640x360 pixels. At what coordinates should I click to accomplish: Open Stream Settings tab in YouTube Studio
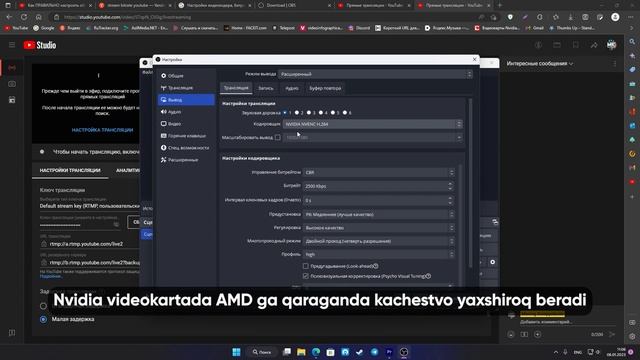[x=70, y=171]
